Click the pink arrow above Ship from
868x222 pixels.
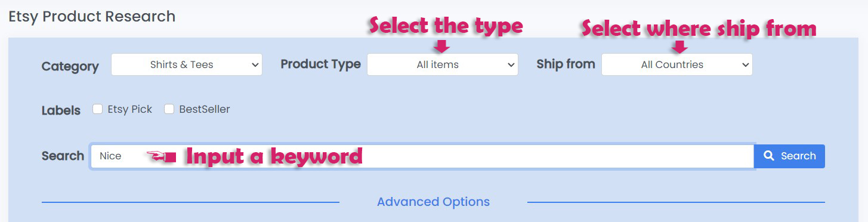pyautogui.click(x=679, y=47)
